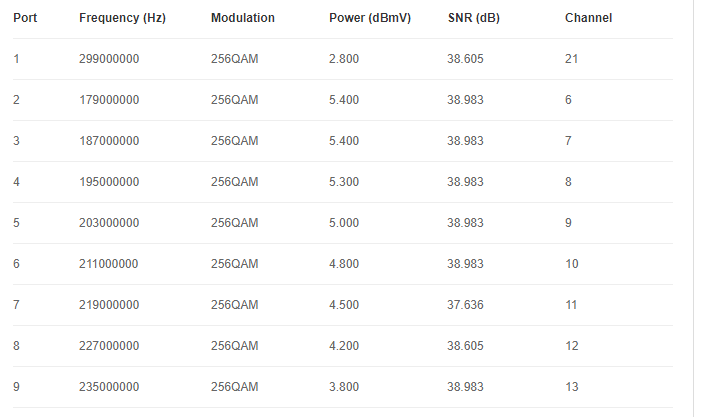This screenshot has width=713, height=417.
Task: Click power value 3.800 in port 9 row
Action: (x=344, y=387)
